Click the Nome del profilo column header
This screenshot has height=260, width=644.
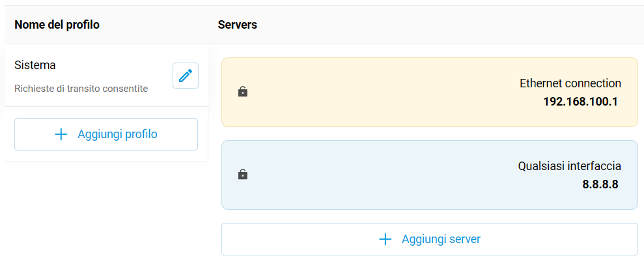(57, 25)
